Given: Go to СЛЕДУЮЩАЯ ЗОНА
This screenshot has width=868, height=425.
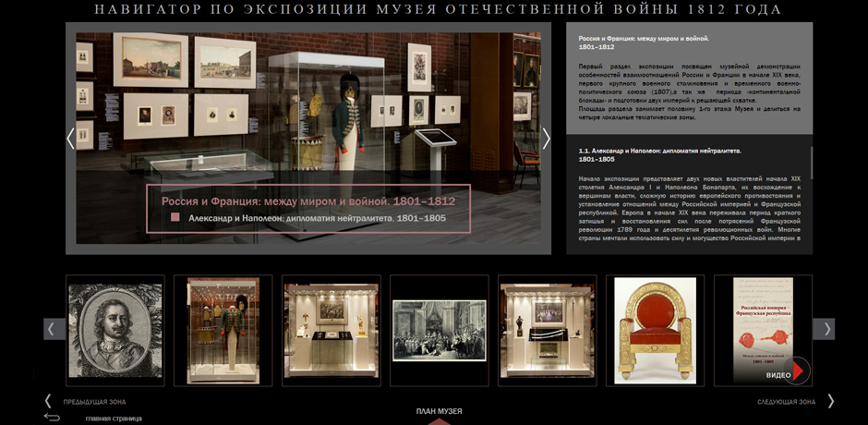Looking at the screenshot, I should click(786, 402).
